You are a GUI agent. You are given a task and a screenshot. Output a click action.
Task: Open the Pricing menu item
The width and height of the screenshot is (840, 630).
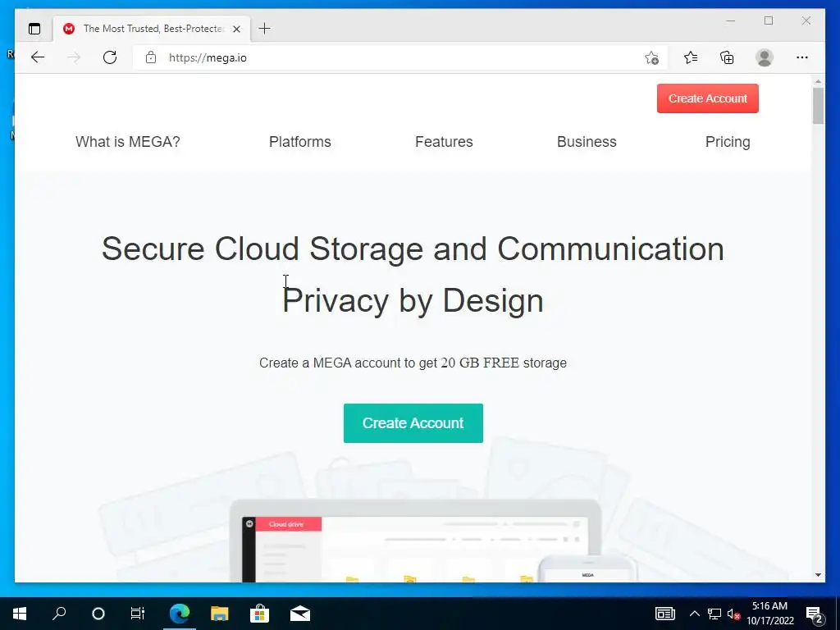[x=728, y=142]
